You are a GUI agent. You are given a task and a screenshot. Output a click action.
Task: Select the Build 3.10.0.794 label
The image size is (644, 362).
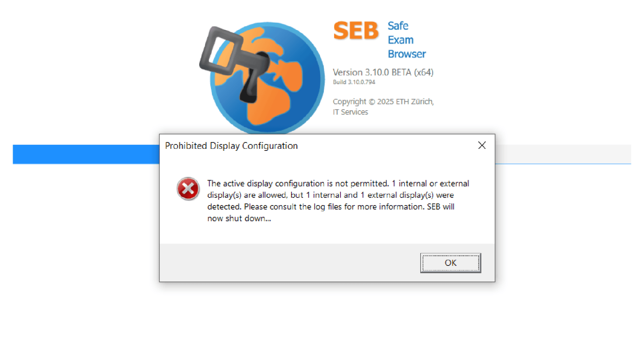coord(354,82)
